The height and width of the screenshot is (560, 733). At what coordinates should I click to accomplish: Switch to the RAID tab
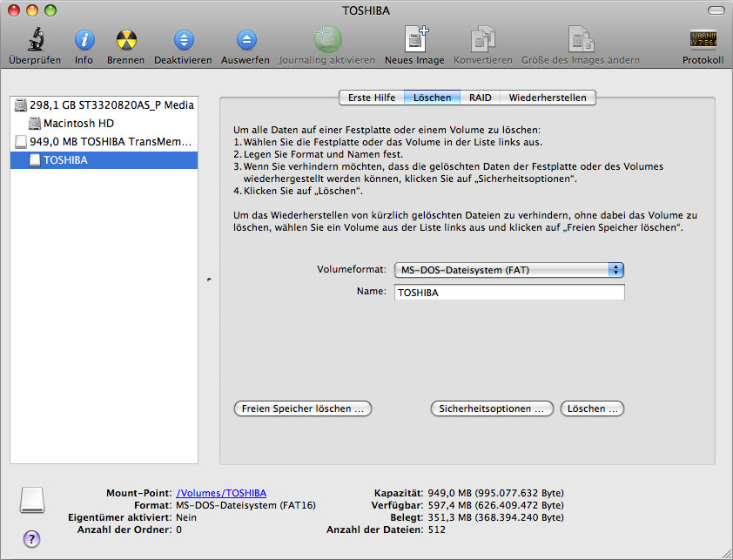(x=480, y=98)
